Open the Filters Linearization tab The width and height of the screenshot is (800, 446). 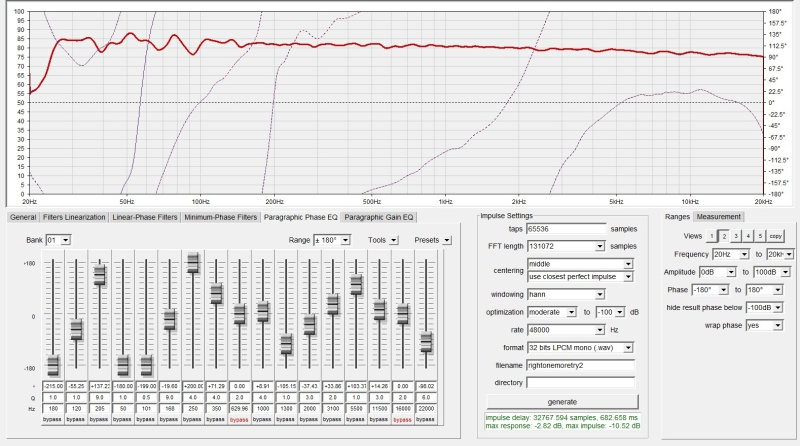pos(74,216)
